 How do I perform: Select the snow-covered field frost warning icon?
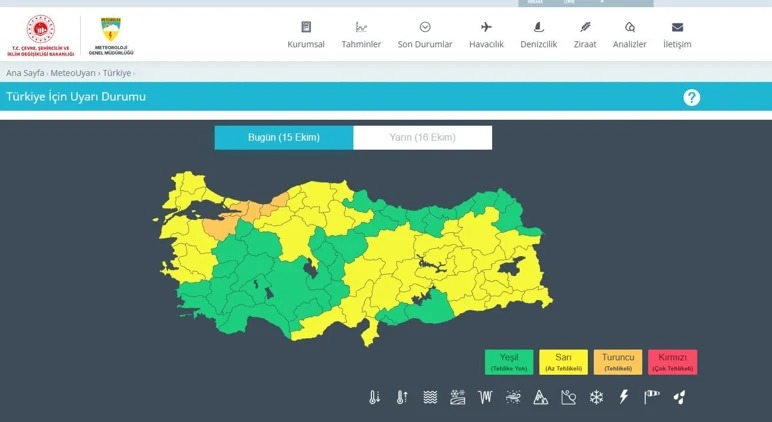(x=457, y=397)
